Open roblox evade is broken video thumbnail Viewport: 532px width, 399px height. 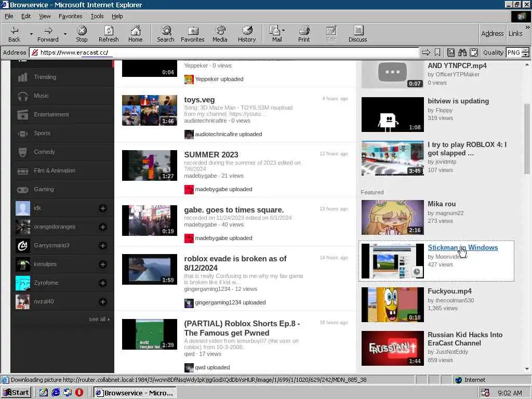coord(149,269)
